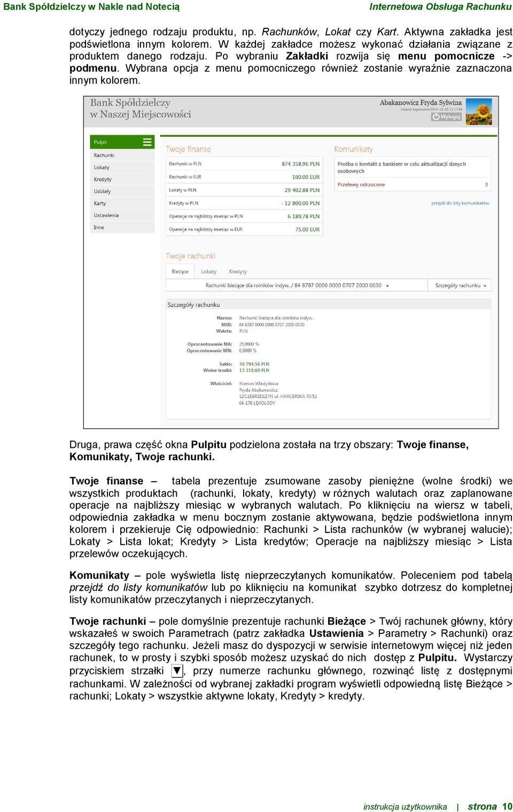The image size is (513, 812).
Task: Open the Kredyty sidebar item
Action: tap(122, 179)
